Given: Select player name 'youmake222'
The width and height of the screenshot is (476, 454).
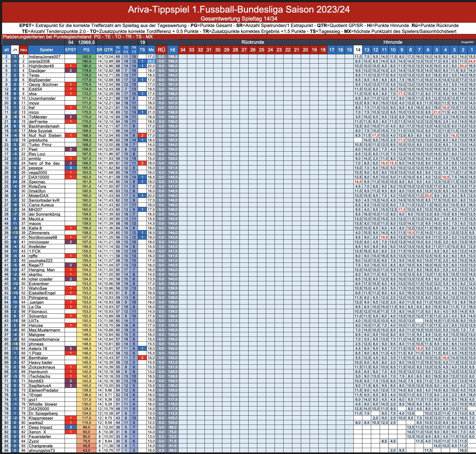Looking at the screenshot, I should point(40,260).
